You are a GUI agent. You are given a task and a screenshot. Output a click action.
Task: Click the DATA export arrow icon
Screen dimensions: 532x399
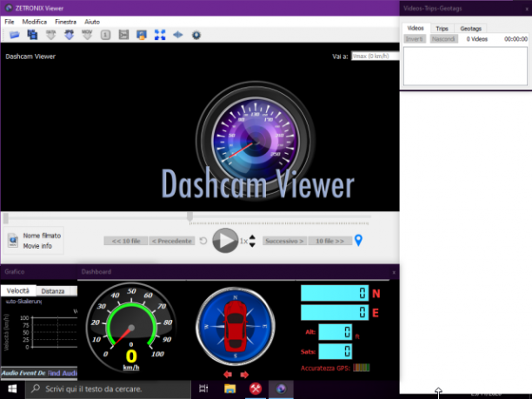coord(51,35)
